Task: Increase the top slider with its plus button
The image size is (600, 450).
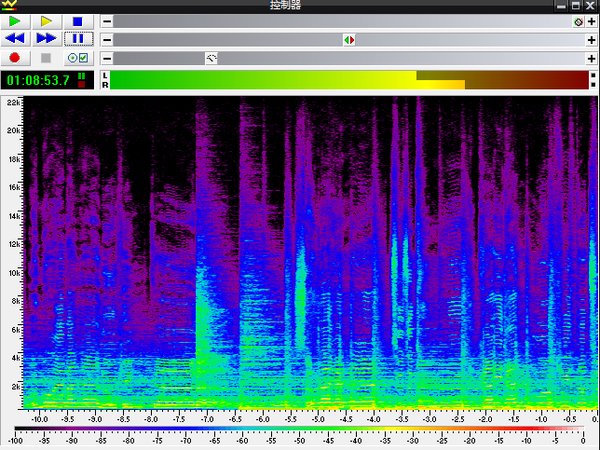Action: pos(591,21)
